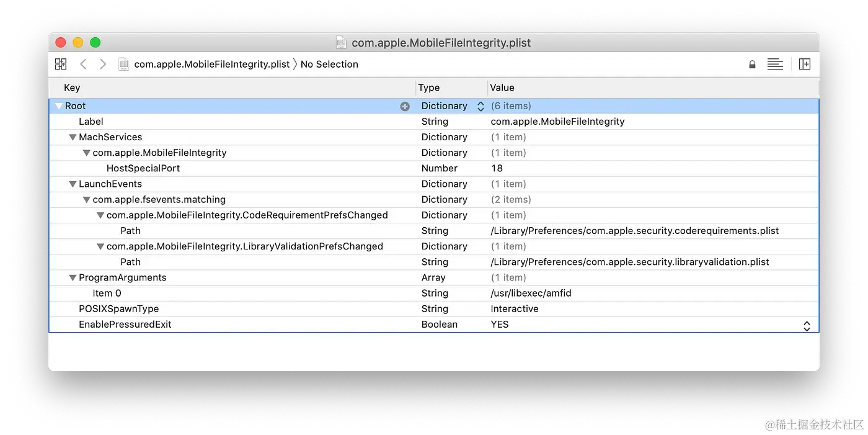Screen dimensions: 868x435
Task: Select the LaunchEvents key label
Action: [110, 184]
